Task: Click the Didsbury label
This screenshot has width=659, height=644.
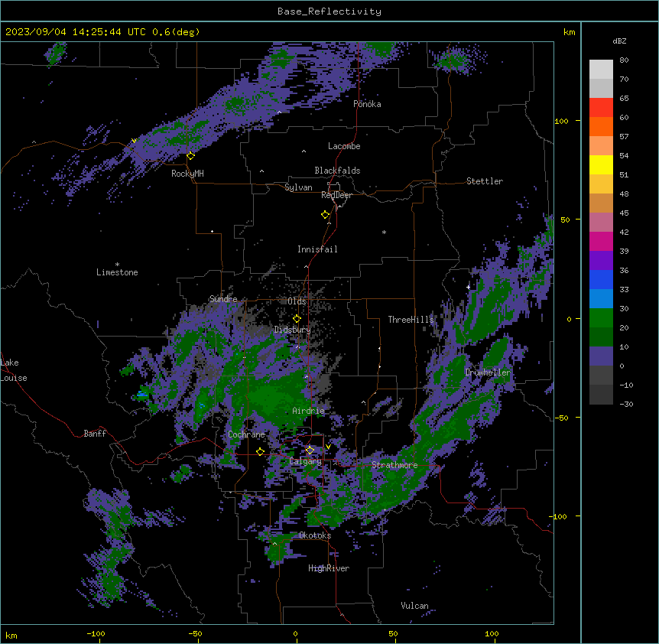Action: [292, 330]
